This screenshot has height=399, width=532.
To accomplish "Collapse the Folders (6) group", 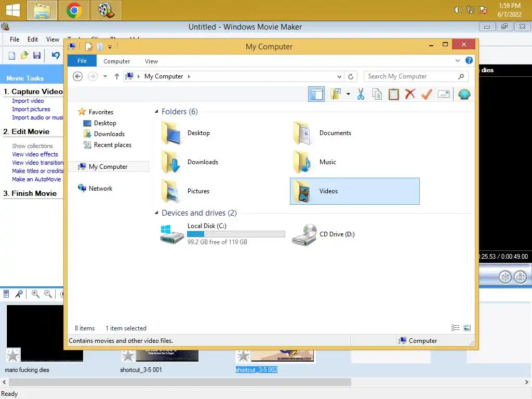I will coord(156,112).
